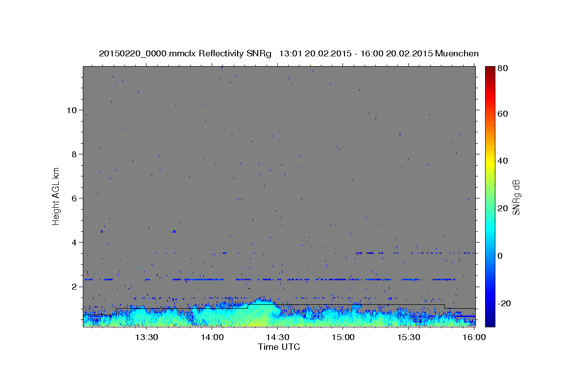
Task: Click the 14:30 time tick label
Action: (278, 338)
